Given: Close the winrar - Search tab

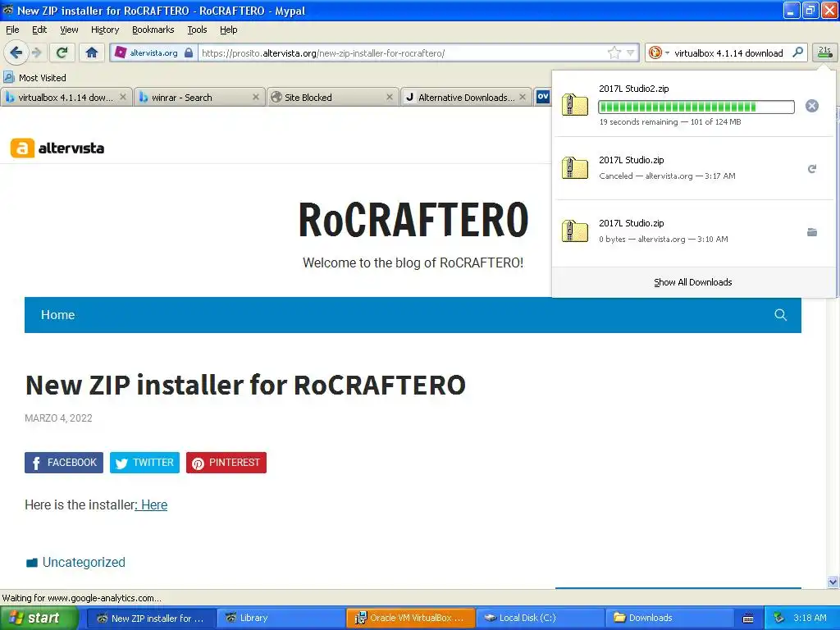Looking at the screenshot, I should point(256,97).
